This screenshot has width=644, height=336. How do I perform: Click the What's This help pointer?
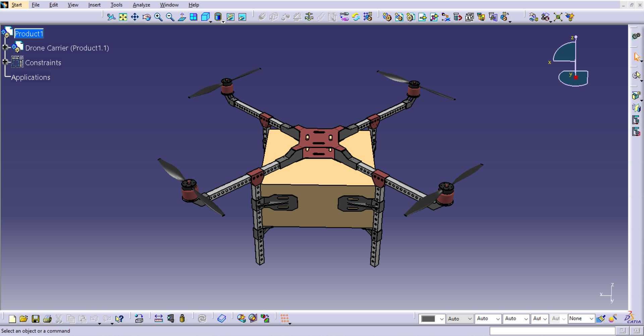(x=119, y=319)
